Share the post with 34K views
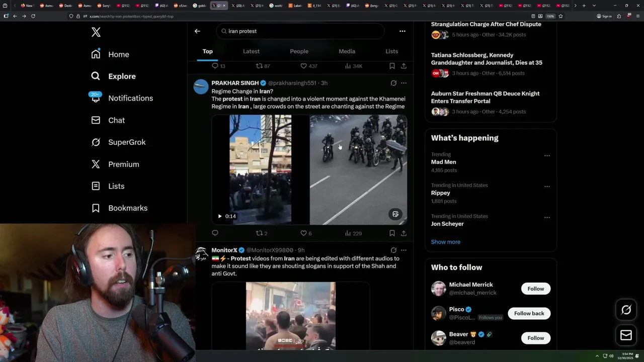Viewport: 644px width, 362px height. click(x=404, y=66)
